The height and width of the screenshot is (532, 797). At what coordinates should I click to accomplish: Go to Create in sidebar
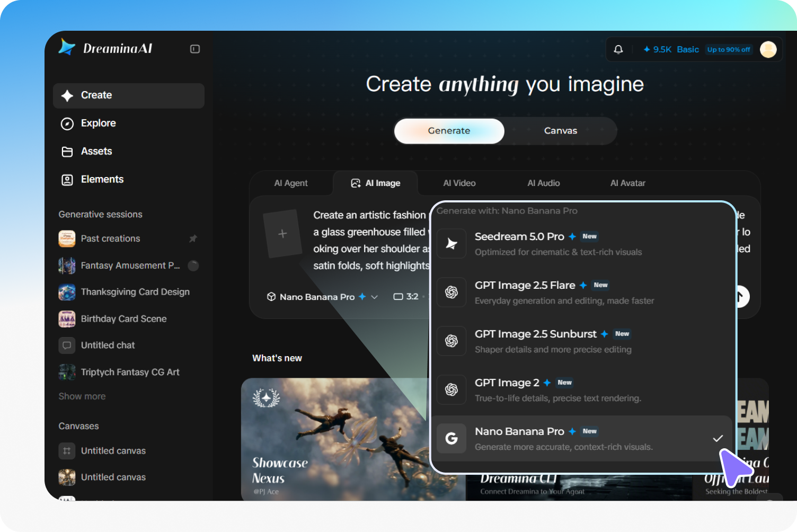(129, 95)
